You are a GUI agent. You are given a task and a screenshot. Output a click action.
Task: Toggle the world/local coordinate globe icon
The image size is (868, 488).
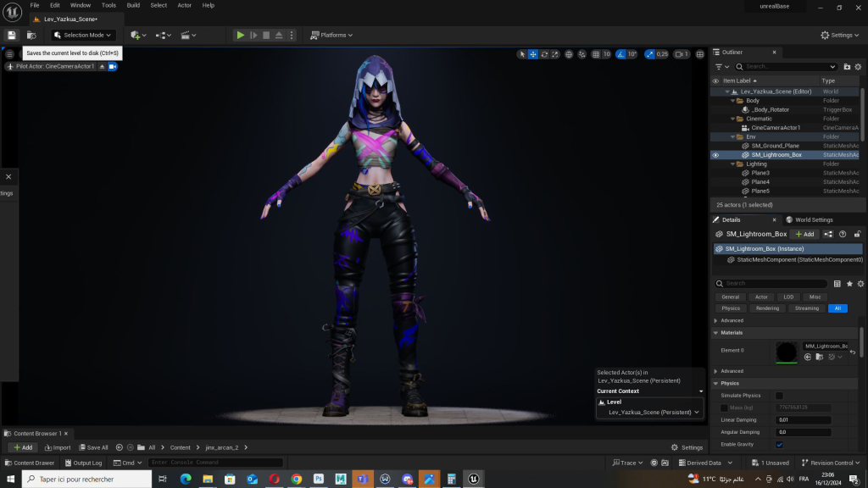pyautogui.click(x=569, y=54)
